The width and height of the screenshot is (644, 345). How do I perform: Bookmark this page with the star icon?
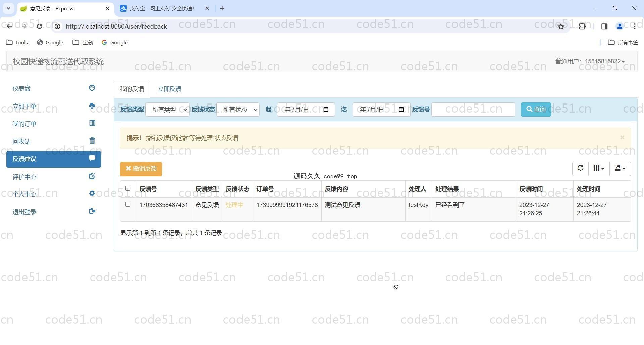tap(561, 26)
